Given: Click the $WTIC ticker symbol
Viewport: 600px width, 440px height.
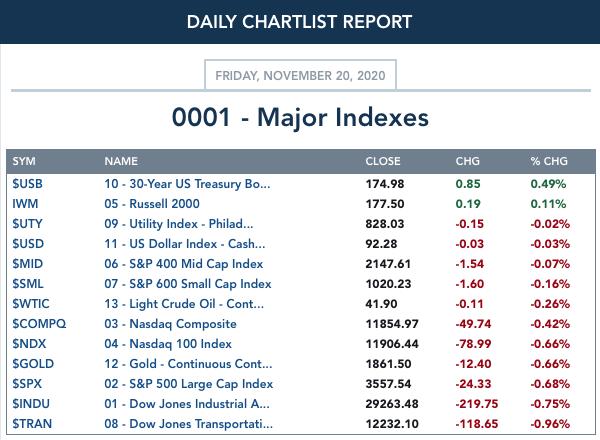Looking at the screenshot, I should click(31, 304).
